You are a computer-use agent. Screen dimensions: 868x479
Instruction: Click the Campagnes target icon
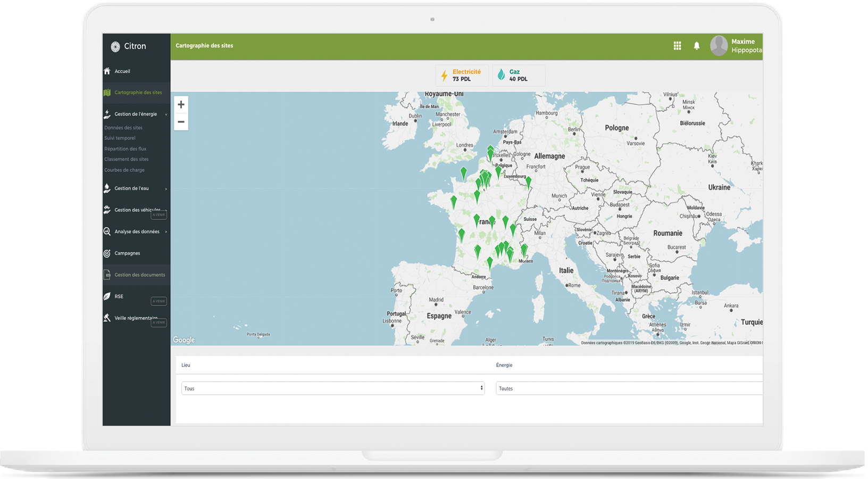(x=108, y=253)
